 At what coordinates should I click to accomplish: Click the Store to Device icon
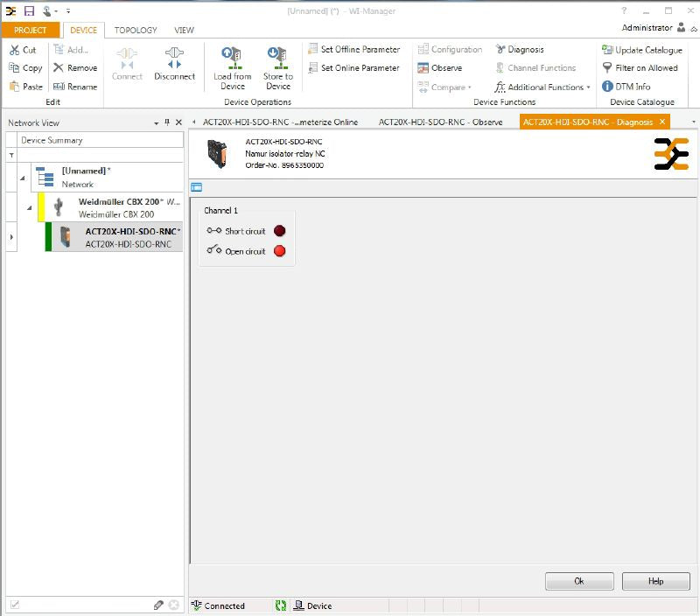point(277,58)
